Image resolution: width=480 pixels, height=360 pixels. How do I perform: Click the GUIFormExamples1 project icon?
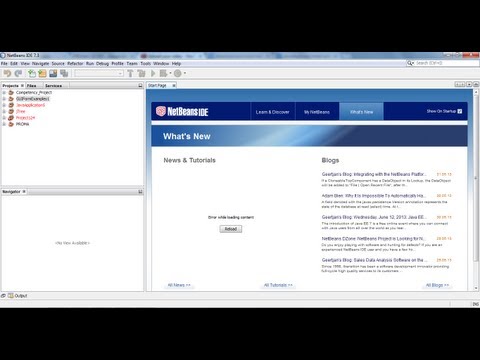tap(11, 99)
